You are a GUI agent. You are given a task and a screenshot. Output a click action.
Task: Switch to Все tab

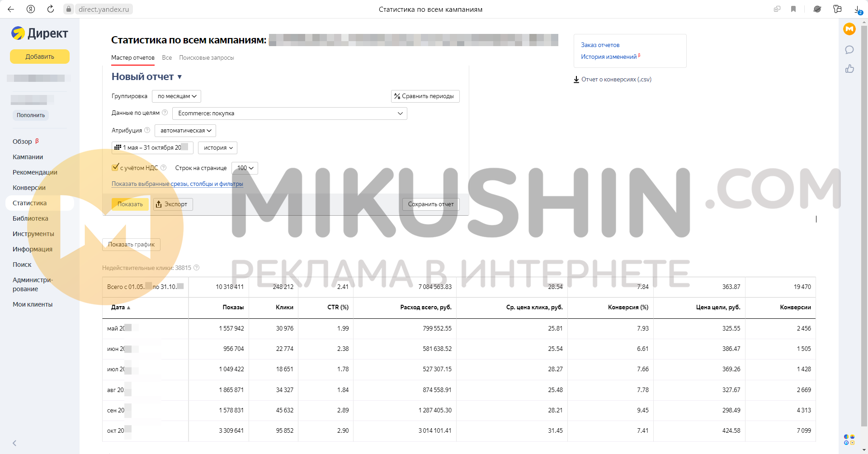167,58
